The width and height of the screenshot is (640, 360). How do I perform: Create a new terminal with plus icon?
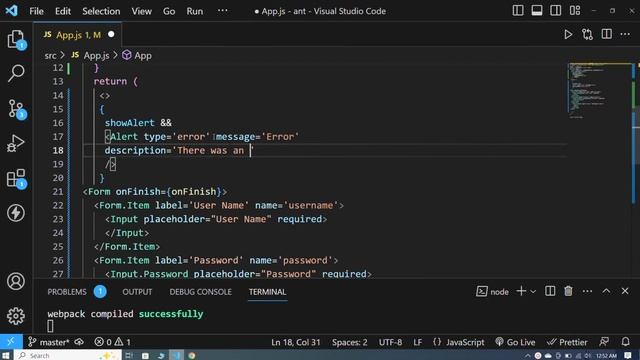(x=521, y=291)
